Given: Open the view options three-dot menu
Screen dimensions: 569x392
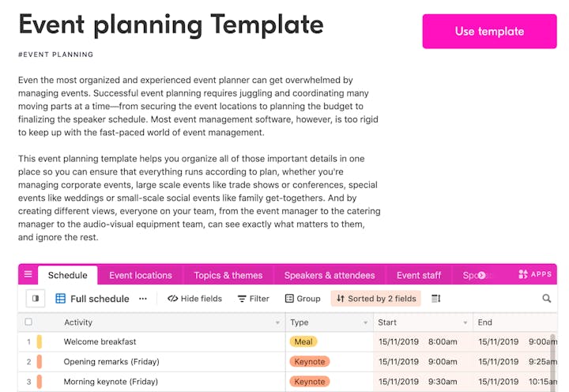Looking at the screenshot, I should click(143, 299).
